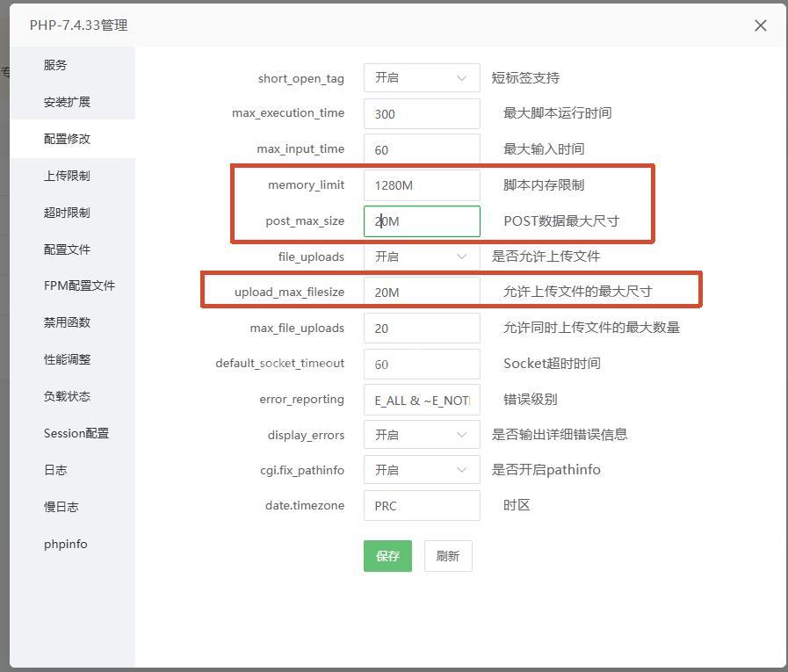
Task: Focus the date.timezone field showing PRC
Action: pos(422,506)
